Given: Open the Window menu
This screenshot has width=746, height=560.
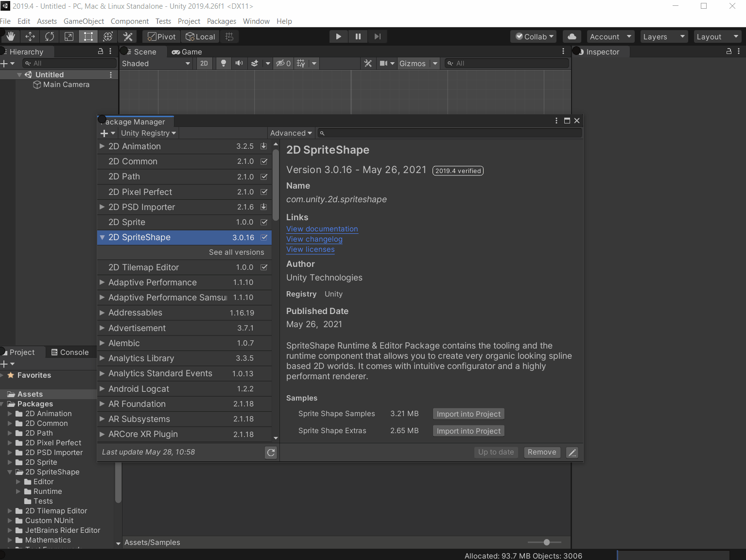Looking at the screenshot, I should pos(256,21).
